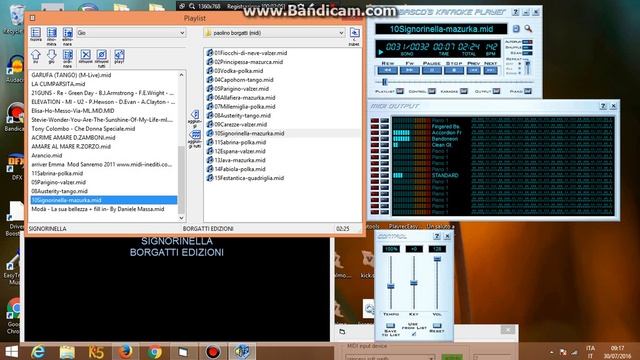The width and height of the screenshot is (640, 360).
Task: Click the folder browse icon beside directory dropdown
Action: point(354,33)
